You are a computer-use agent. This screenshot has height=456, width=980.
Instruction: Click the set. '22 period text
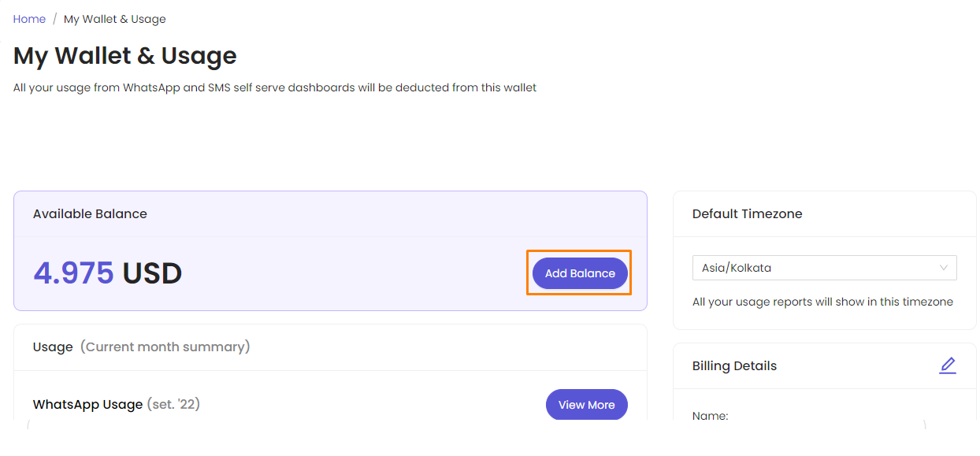click(173, 405)
